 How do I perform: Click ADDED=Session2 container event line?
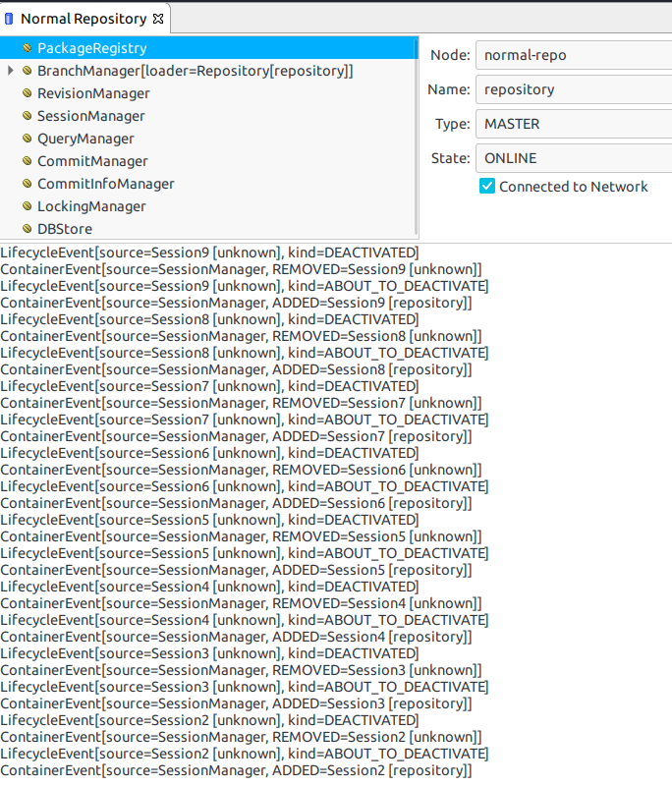[x=236, y=770]
